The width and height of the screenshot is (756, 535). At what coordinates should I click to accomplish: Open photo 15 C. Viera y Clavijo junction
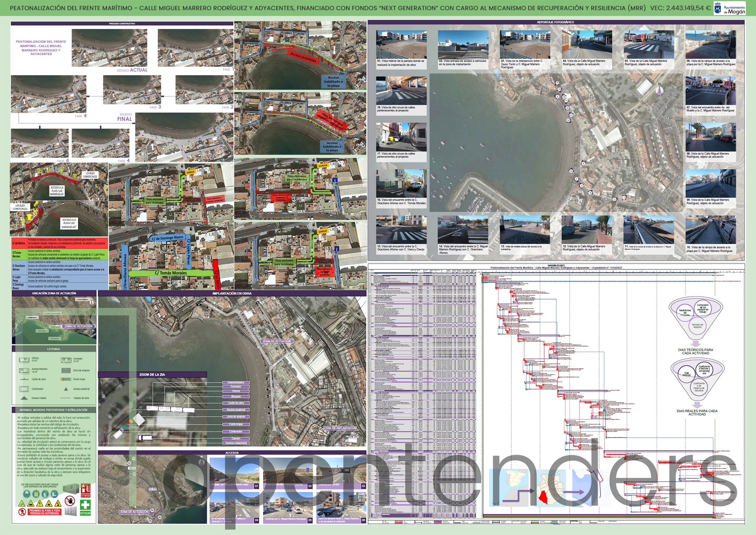click(401, 230)
